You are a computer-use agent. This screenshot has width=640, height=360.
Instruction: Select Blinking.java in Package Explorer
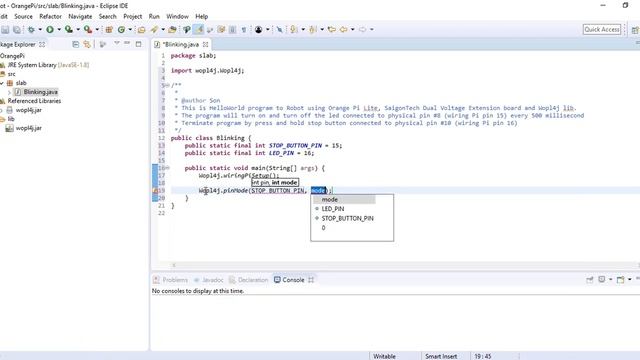click(40, 92)
